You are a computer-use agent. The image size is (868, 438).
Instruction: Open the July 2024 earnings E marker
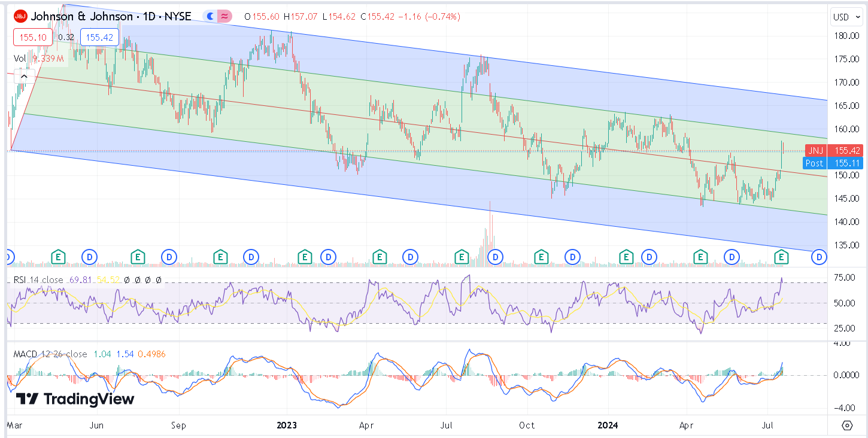[781, 257]
